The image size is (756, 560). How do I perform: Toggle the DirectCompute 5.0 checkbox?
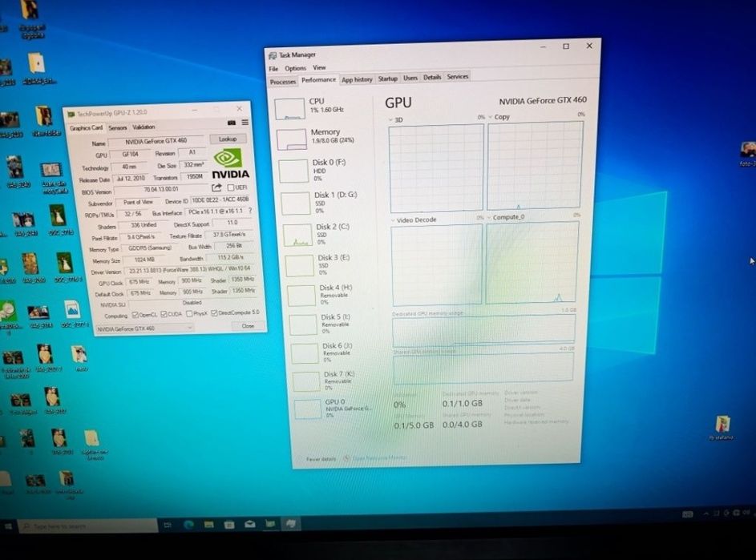point(214,313)
